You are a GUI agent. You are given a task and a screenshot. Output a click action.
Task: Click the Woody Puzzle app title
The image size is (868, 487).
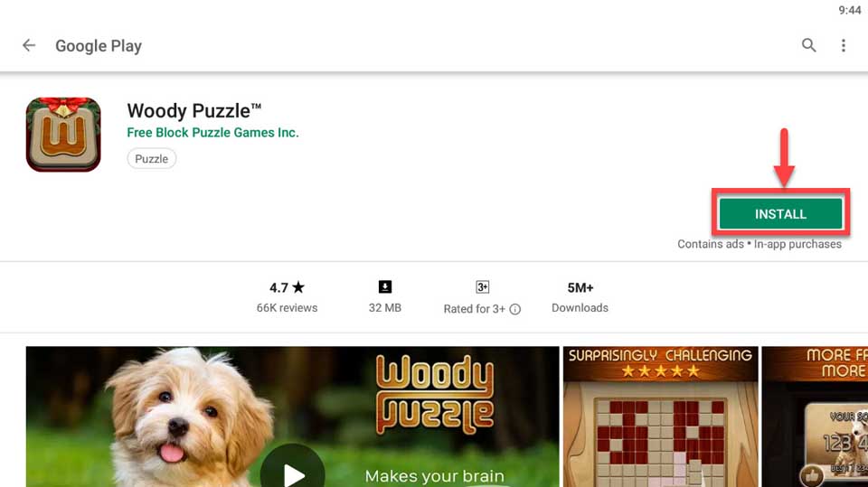[x=193, y=110]
